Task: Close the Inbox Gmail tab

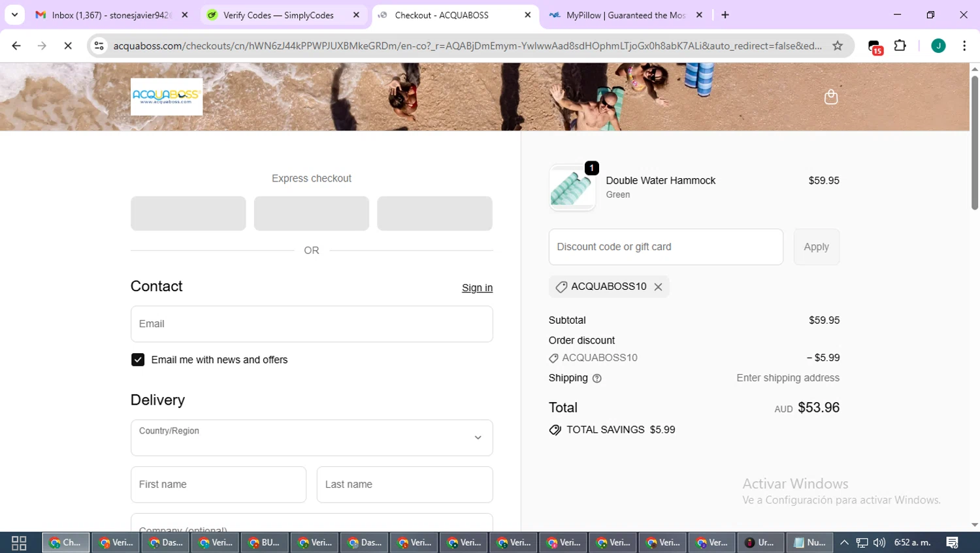Action: tap(185, 15)
